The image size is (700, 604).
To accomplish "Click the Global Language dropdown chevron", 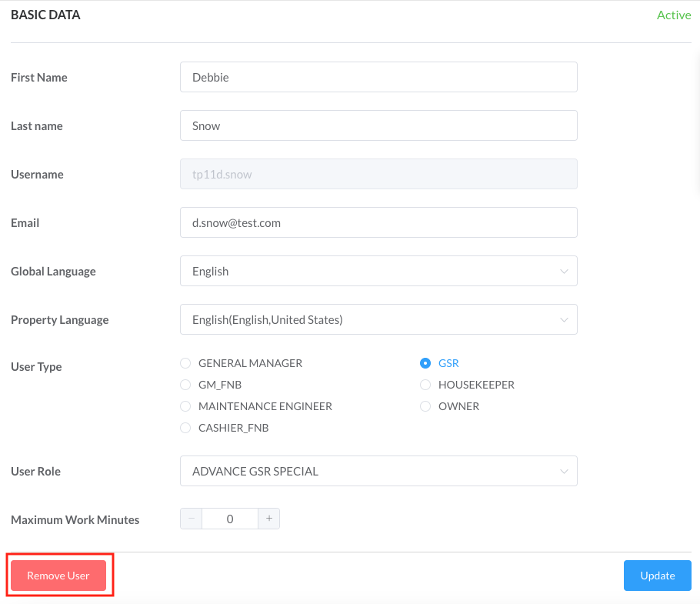I will 564,271.
